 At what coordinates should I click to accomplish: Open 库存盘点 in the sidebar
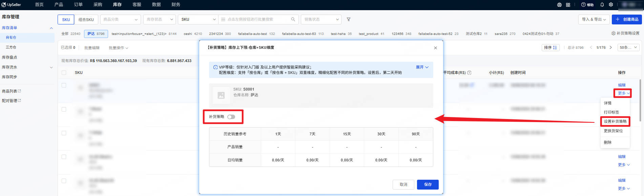point(9,57)
